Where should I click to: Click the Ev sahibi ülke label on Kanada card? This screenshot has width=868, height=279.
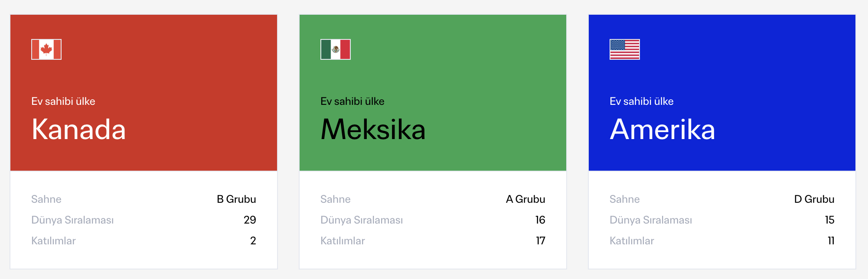coord(63,101)
